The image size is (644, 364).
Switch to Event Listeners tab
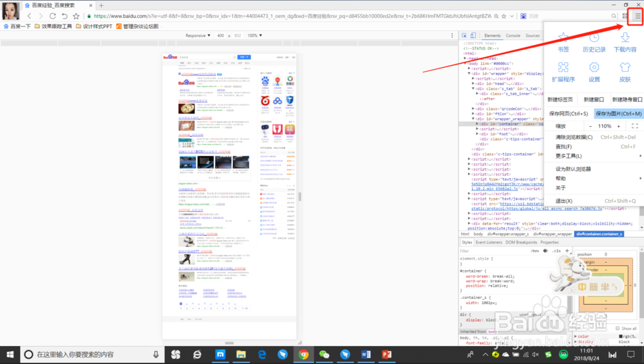click(x=489, y=242)
